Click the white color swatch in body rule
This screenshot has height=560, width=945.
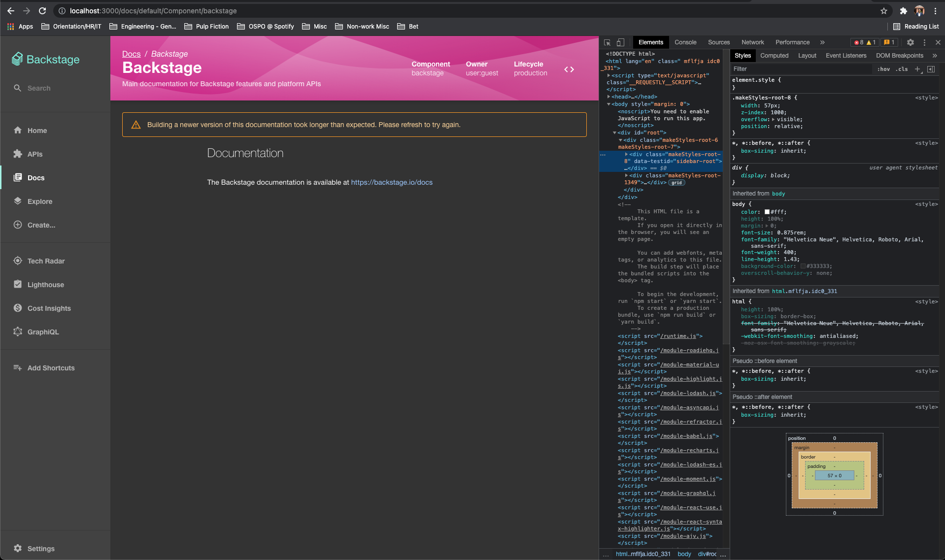coord(767,212)
